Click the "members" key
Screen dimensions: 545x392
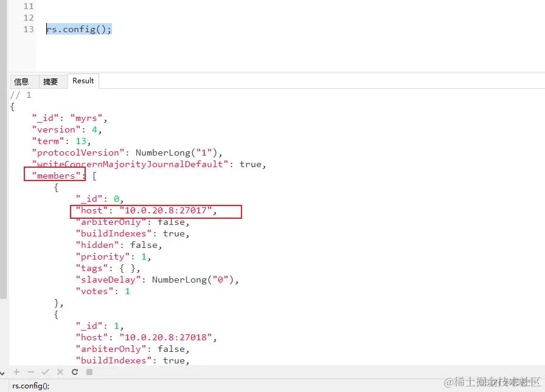click(x=56, y=176)
